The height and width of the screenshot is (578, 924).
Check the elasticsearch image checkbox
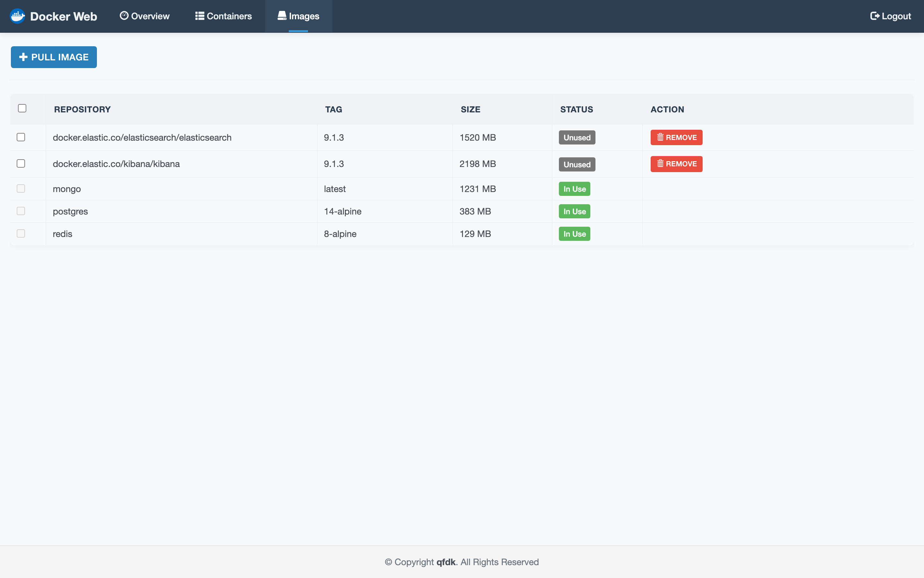point(21,137)
